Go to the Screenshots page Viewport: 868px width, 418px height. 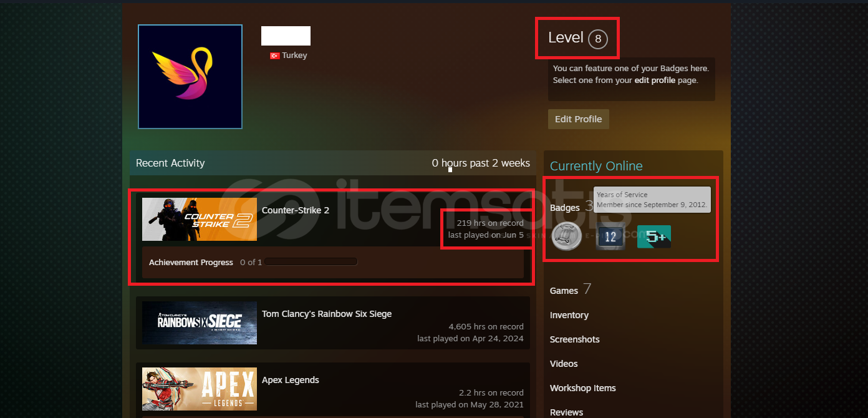tap(575, 339)
